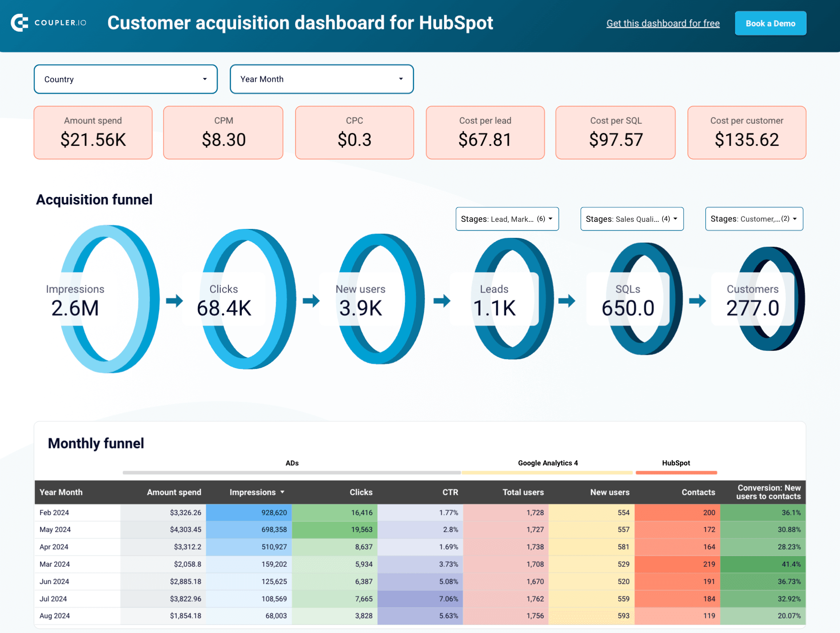This screenshot has height=633, width=840.
Task: Select the Cost per customer scorecard
Action: click(x=747, y=132)
